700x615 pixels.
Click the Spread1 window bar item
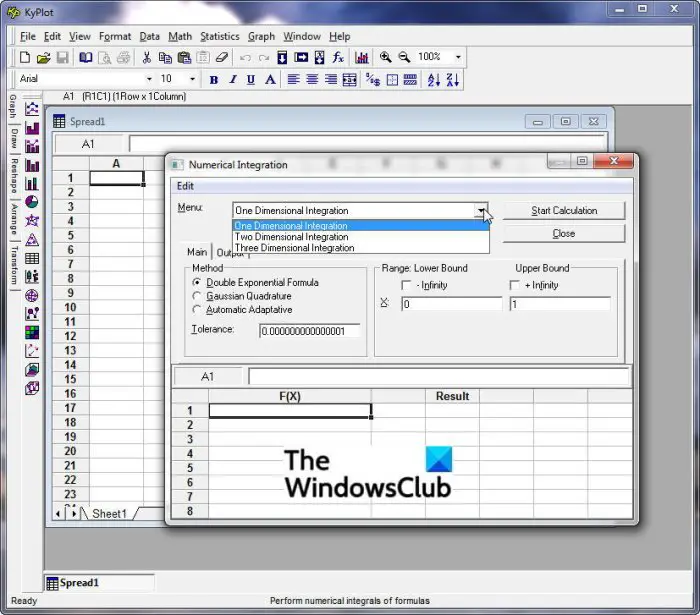pos(99,583)
